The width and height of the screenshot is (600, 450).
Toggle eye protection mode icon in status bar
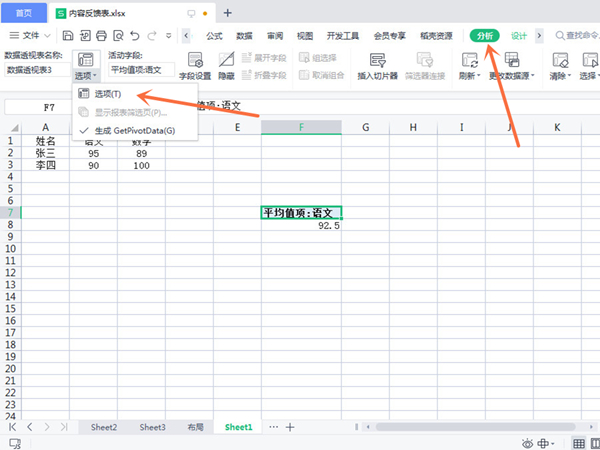528,443
